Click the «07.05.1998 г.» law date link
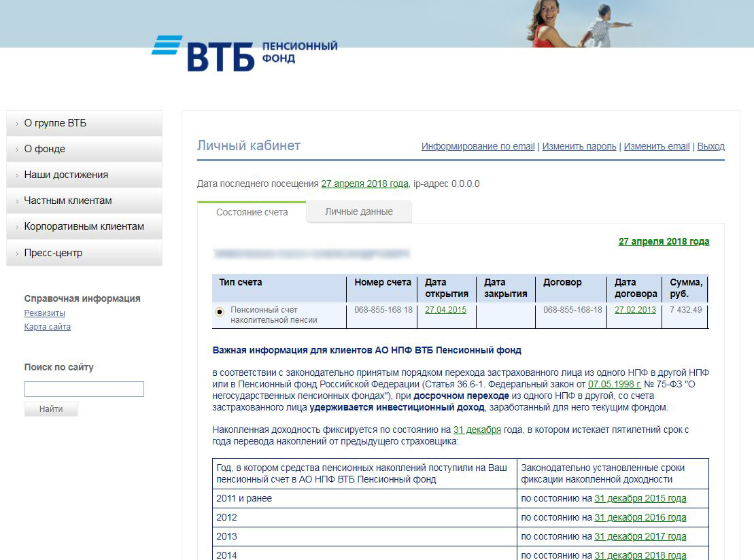754x560 pixels. pos(614,384)
